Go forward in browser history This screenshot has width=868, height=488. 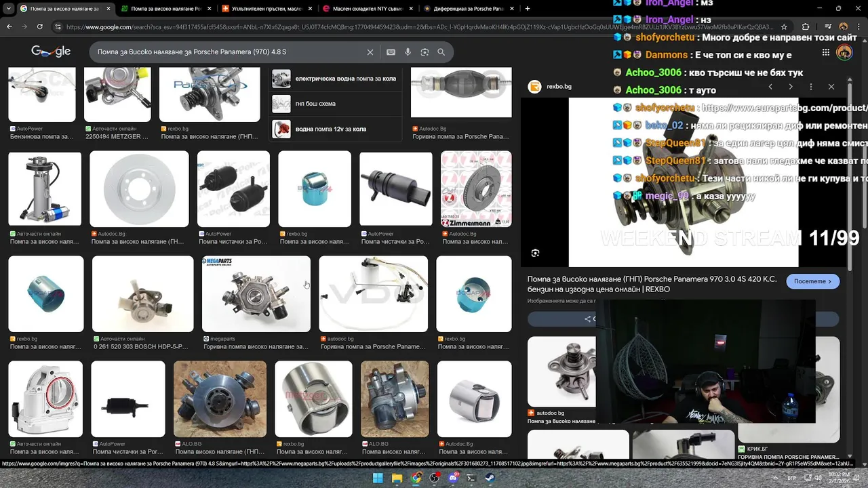click(x=24, y=26)
